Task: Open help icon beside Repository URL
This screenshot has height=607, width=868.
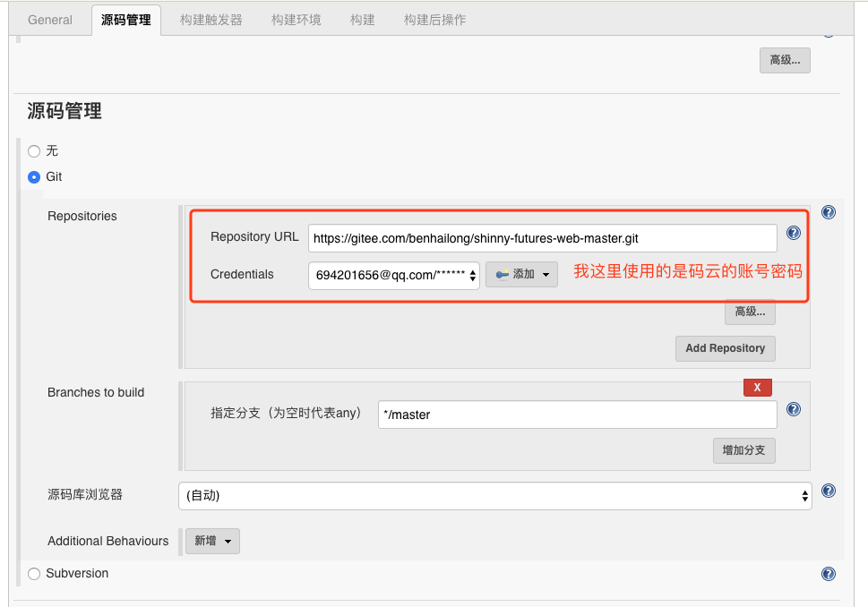Action: (794, 233)
